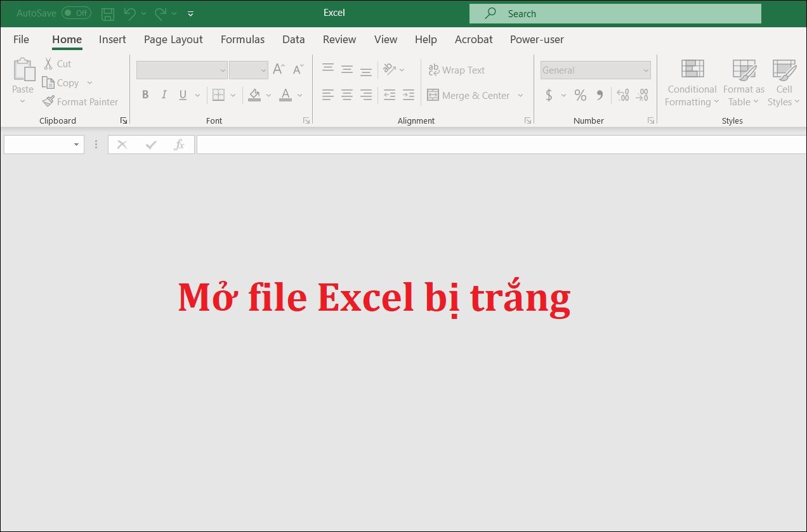This screenshot has width=807, height=532.
Task: Open the Cell Styles gallery
Action: tap(784, 83)
